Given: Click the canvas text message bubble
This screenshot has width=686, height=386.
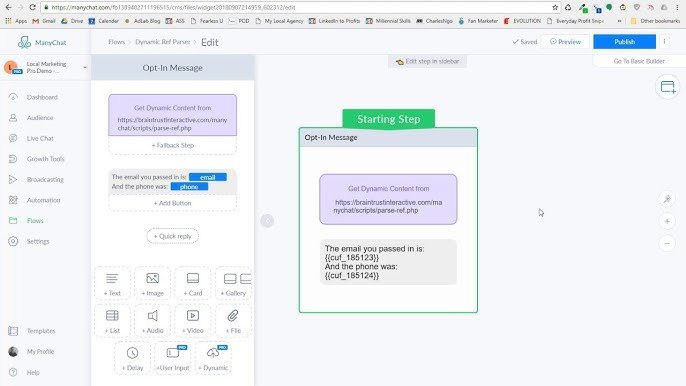Looking at the screenshot, I should (388, 262).
